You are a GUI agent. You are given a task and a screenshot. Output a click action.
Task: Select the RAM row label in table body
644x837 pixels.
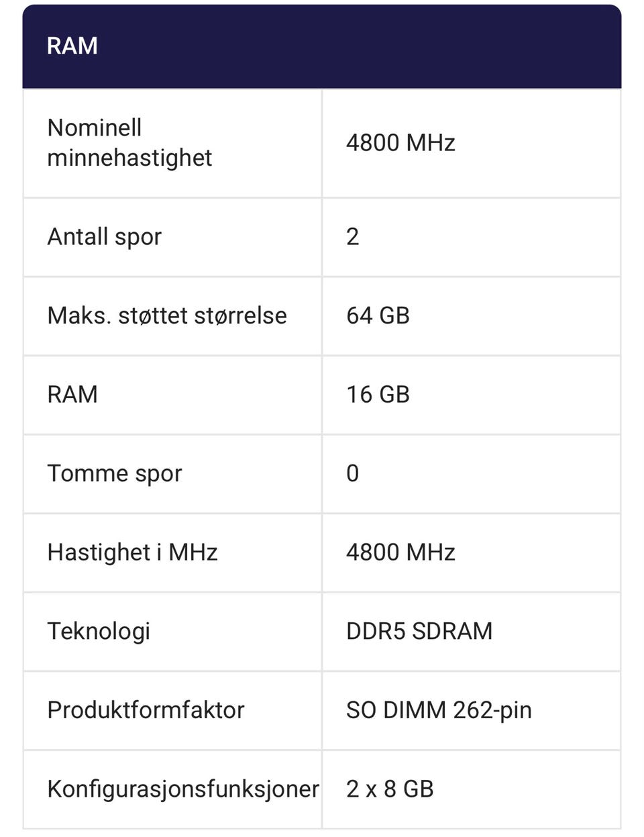[x=72, y=395]
